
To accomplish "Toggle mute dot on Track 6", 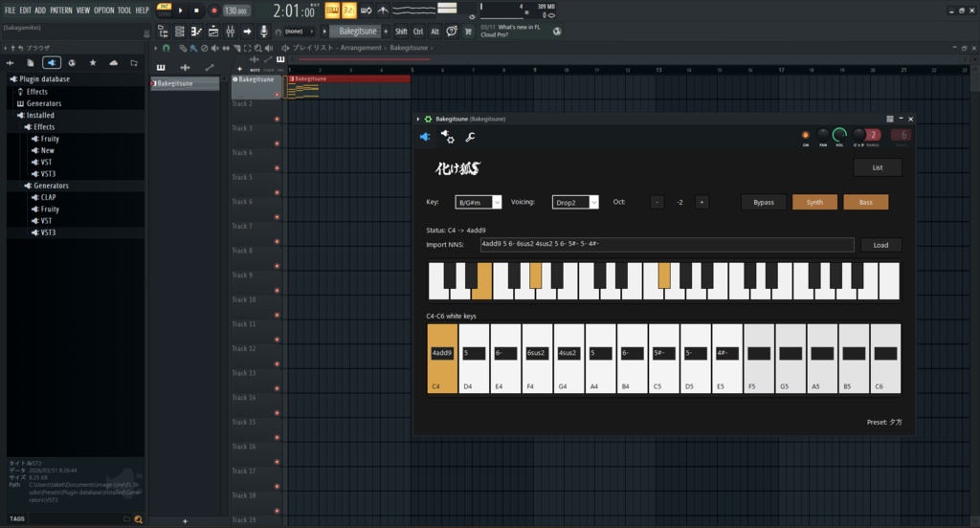I will (277, 217).
